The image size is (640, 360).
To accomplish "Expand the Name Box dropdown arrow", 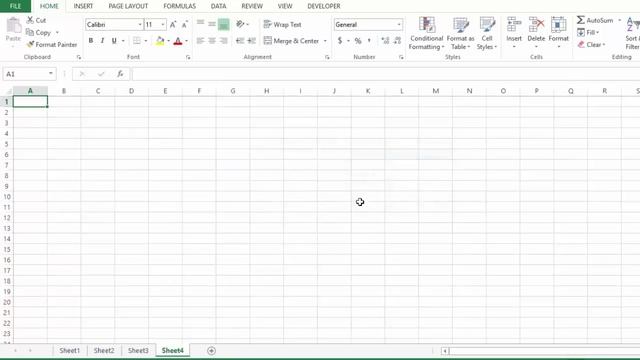I will click(x=51, y=73).
